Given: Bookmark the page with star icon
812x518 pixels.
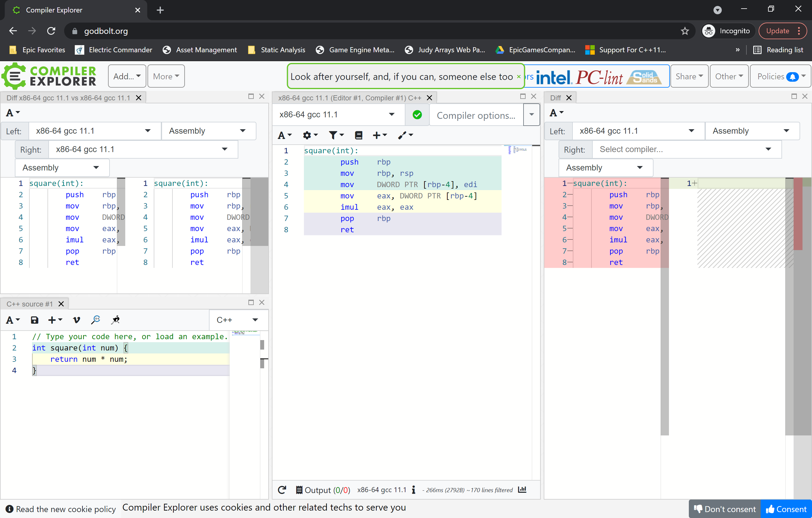Looking at the screenshot, I should click(x=685, y=31).
